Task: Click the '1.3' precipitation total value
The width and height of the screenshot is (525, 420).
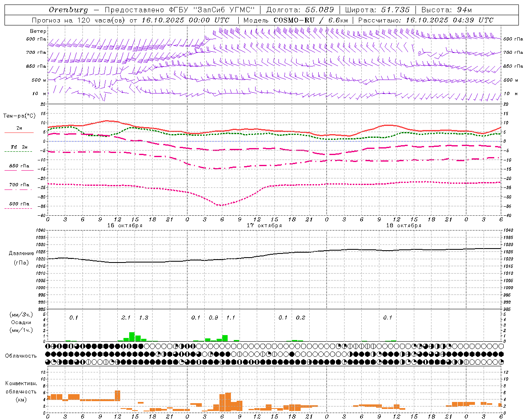Action: point(144,317)
